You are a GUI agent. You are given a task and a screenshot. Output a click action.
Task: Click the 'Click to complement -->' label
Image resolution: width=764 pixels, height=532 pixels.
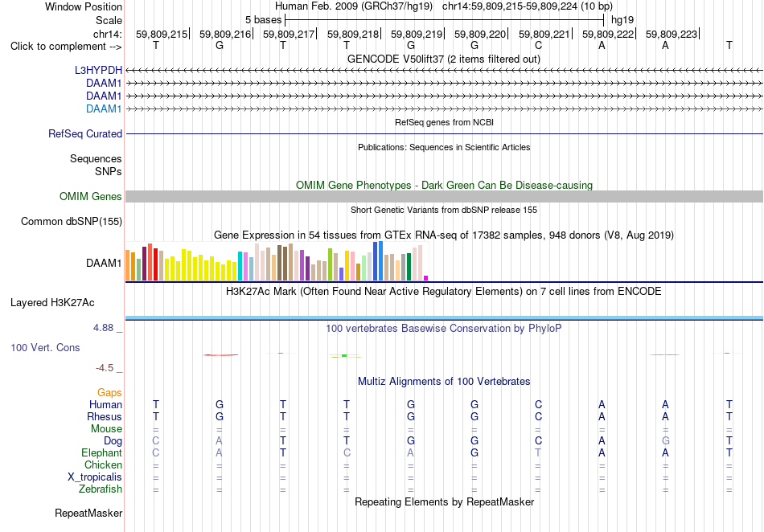point(66,47)
